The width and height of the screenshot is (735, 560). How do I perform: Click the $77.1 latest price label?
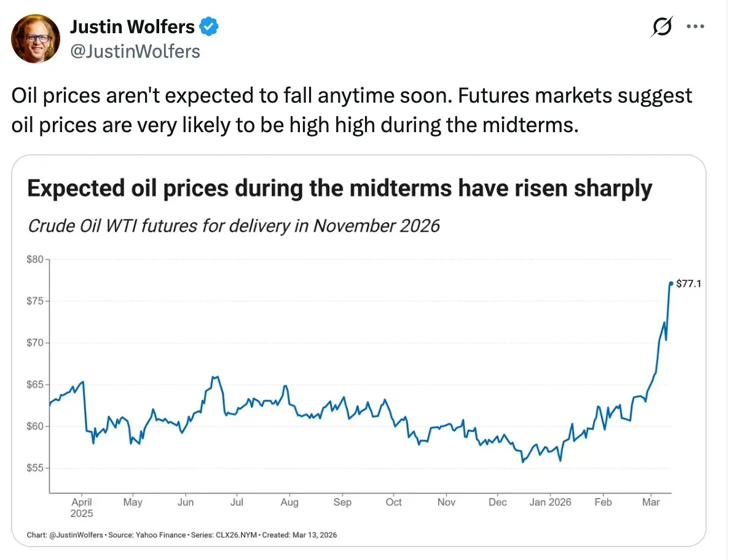688,284
